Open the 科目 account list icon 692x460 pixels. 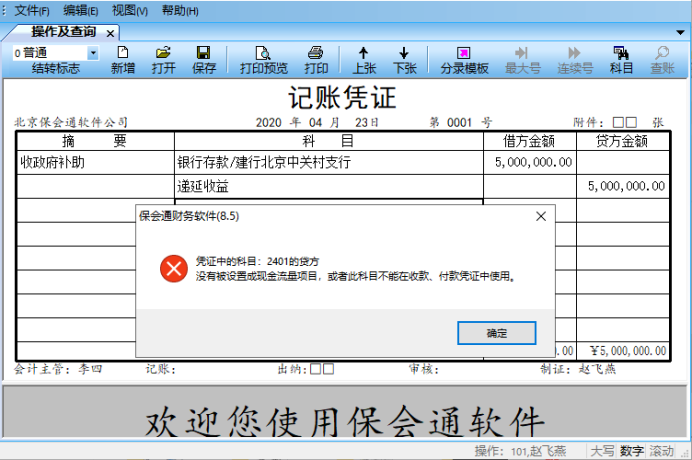pos(621,59)
